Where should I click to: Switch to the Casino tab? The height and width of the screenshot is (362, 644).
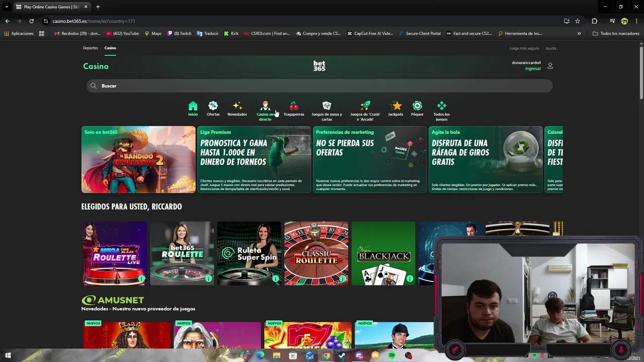point(110,48)
